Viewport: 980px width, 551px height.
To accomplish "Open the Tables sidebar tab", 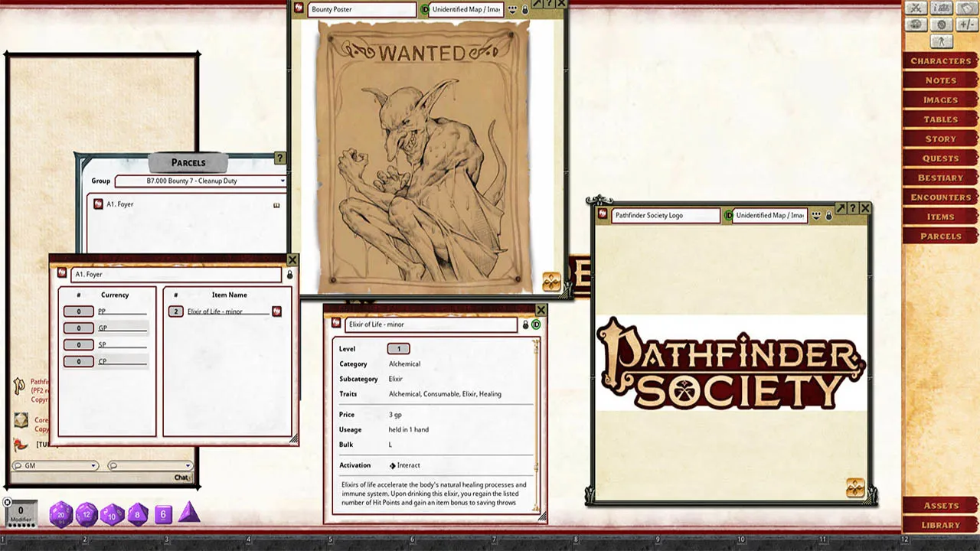I will (940, 119).
